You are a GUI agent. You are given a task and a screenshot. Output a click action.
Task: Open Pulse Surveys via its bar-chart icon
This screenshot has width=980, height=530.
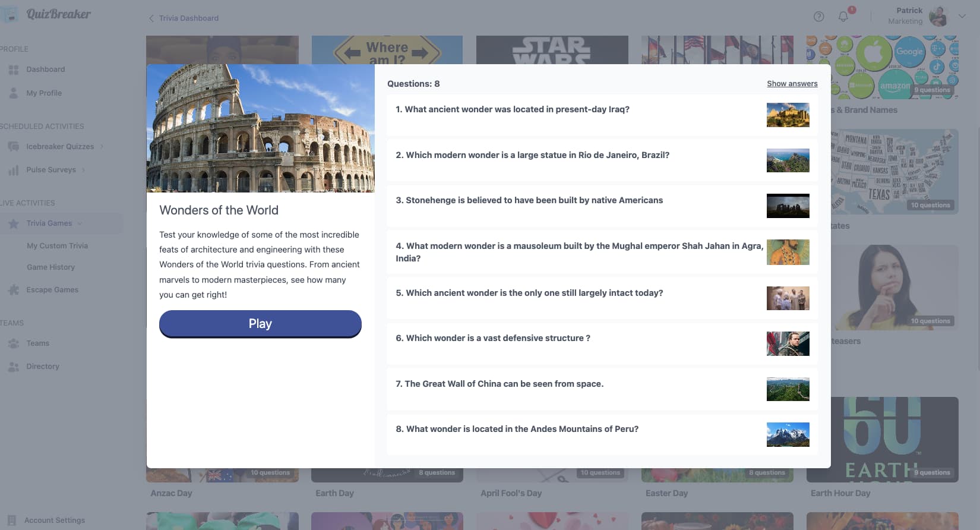pyautogui.click(x=13, y=170)
